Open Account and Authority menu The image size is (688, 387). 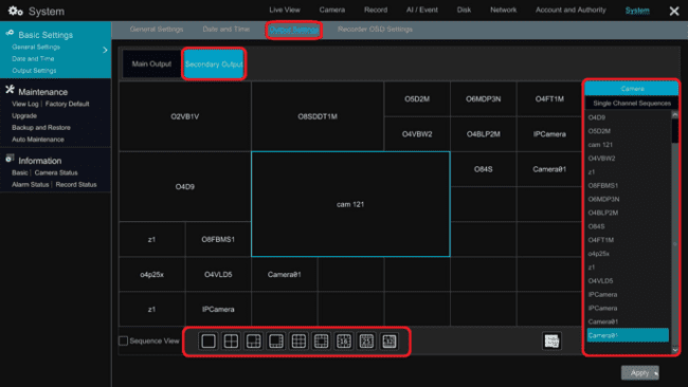(x=570, y=10)
